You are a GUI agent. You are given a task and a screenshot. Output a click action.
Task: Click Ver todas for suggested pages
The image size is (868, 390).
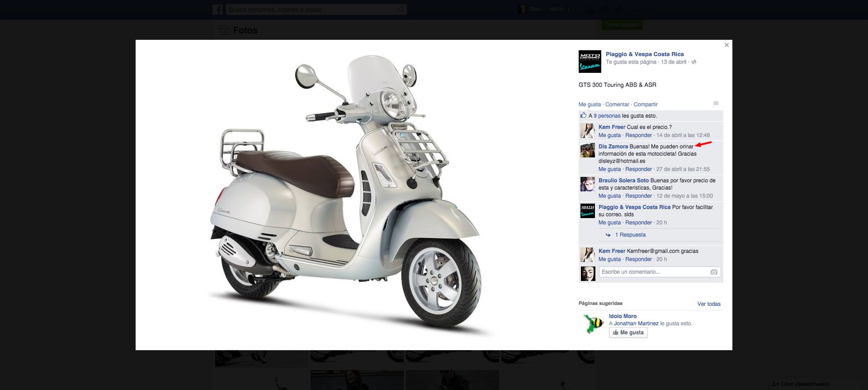[708, 304]
